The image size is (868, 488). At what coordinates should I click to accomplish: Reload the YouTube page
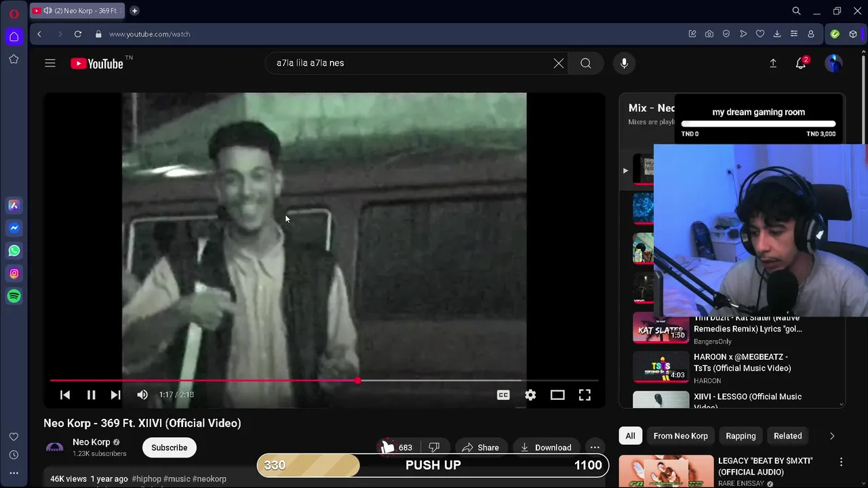[x=78, y=34]
